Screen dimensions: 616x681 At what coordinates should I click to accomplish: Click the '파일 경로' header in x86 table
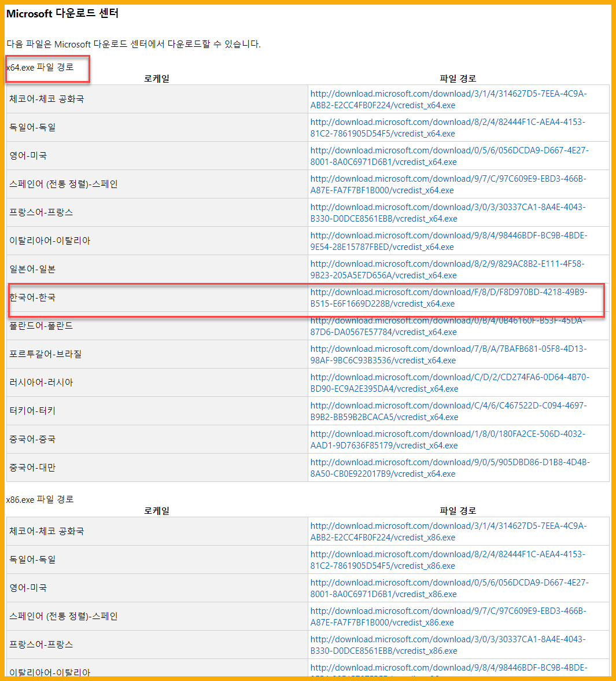pos(458,511)
